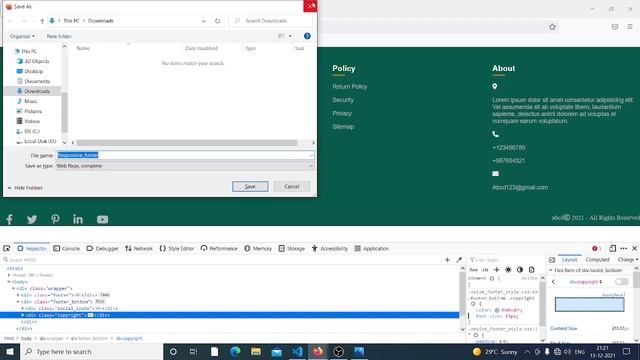This screenshot has width=640, height=360.
Task: Click the YouTube icon in the footer
Action: pyautogui.click(x=102, y=220)
